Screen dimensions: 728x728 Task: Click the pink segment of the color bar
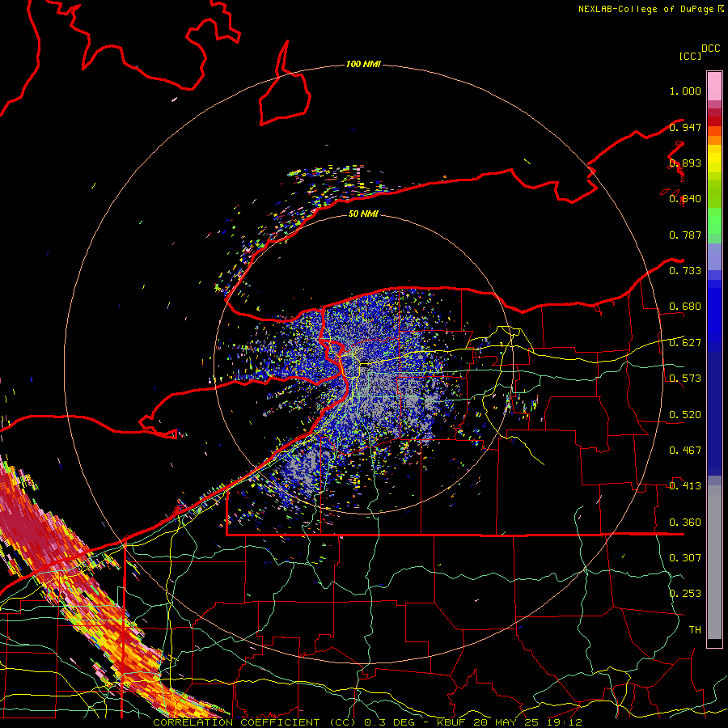coord(714,86)
